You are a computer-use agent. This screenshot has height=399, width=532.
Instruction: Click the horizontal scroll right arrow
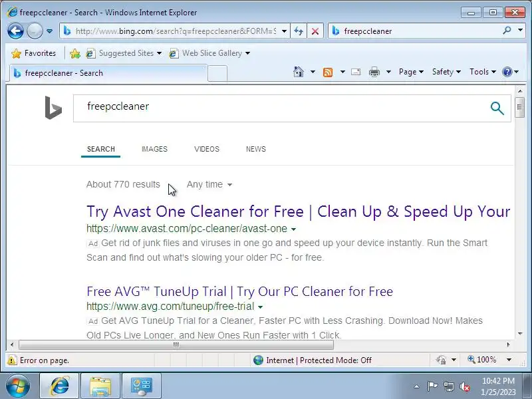click(508, 344)
